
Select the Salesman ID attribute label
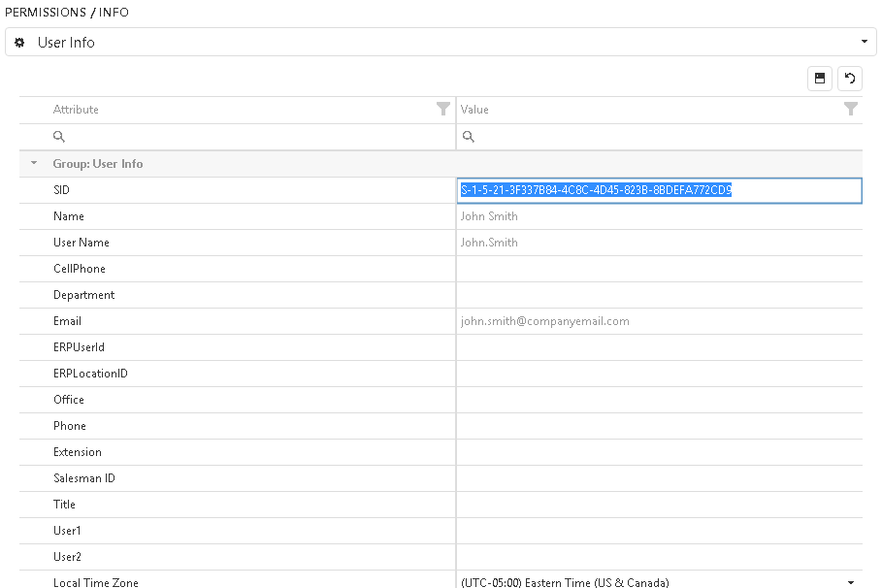pyautogui.click(x=84, y=478)
